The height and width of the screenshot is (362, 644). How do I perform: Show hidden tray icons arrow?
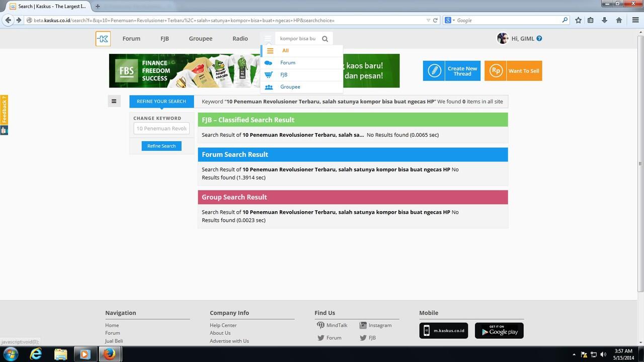click(x=575, y=354)
